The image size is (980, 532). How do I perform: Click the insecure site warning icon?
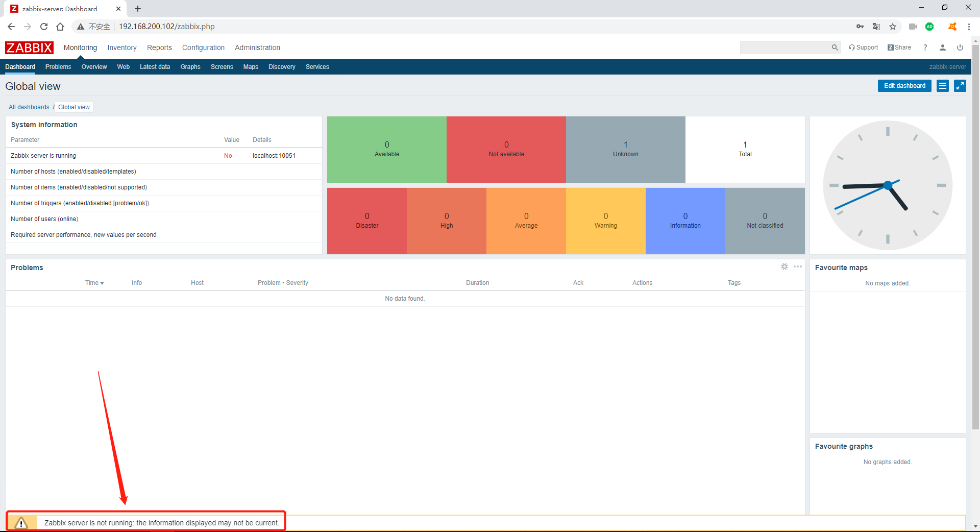point(80,27)
